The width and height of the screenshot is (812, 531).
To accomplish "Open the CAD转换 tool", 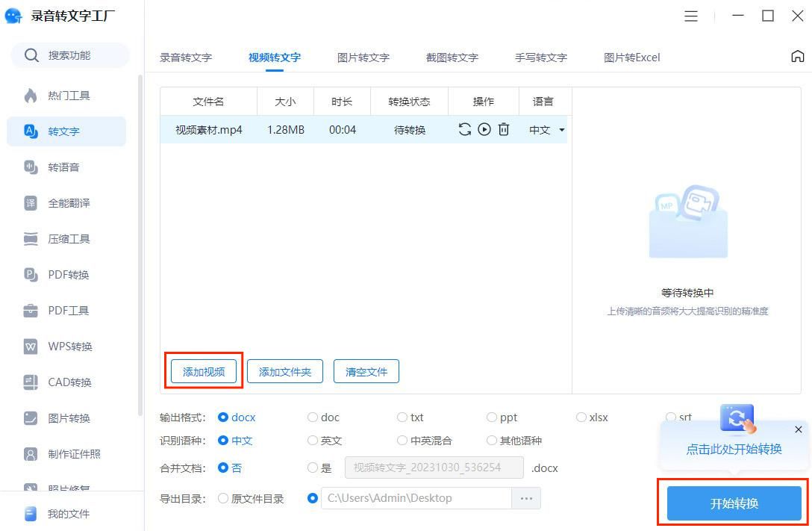I will (x=67, y=382).
